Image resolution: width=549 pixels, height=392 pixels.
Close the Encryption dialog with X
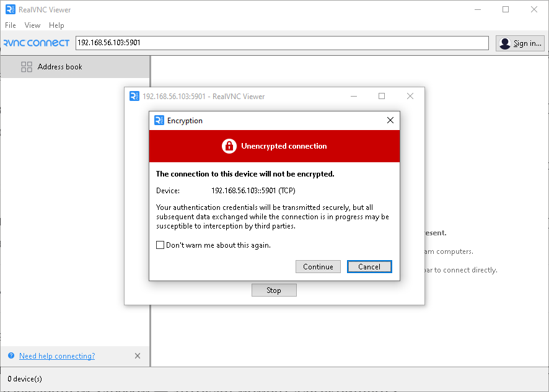(x=390, y=120)
